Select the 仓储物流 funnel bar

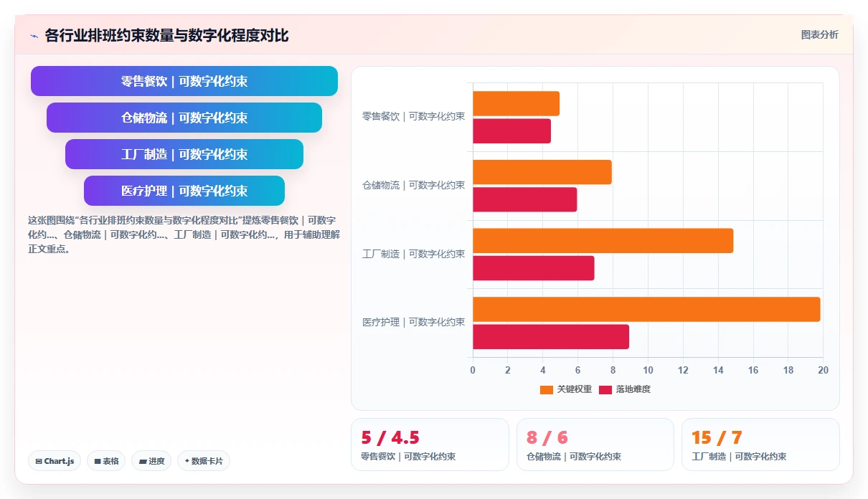(x=184, y=118)
